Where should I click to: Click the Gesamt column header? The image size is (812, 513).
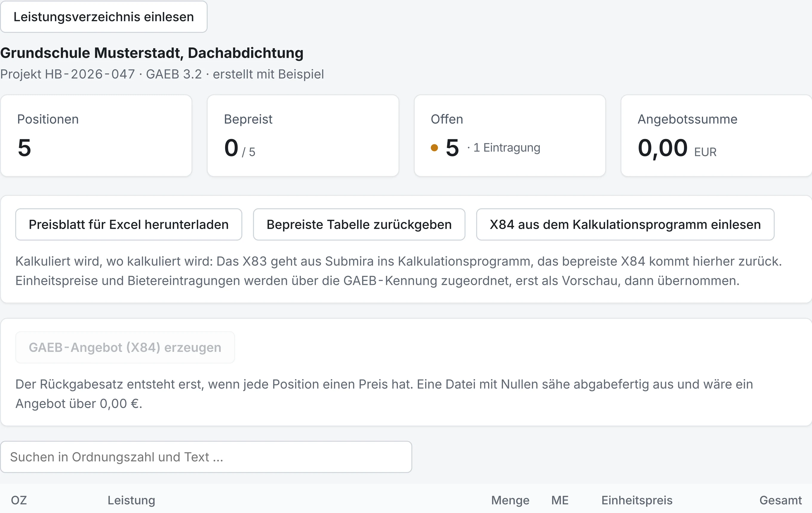tap(780, 500)
